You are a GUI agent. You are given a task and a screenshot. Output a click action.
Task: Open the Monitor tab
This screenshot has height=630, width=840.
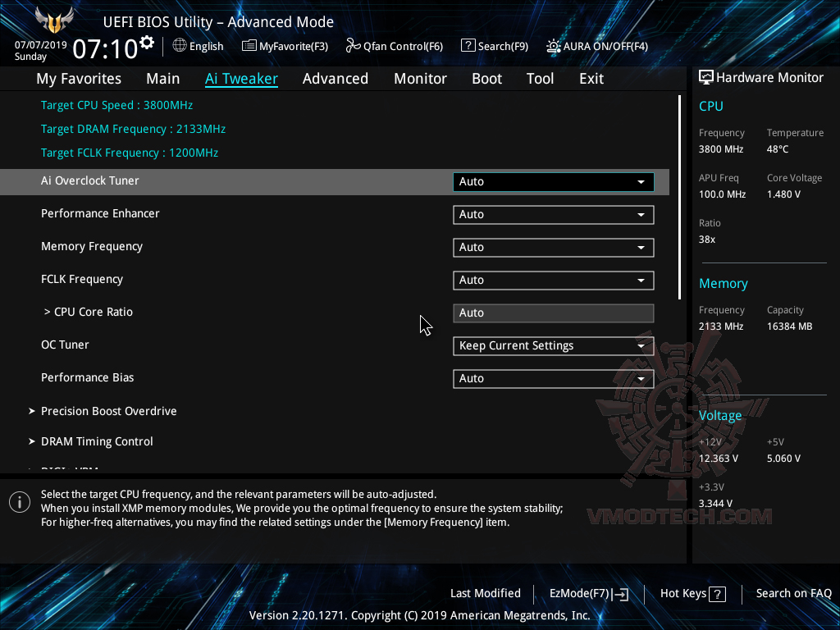tap(421, 79)
